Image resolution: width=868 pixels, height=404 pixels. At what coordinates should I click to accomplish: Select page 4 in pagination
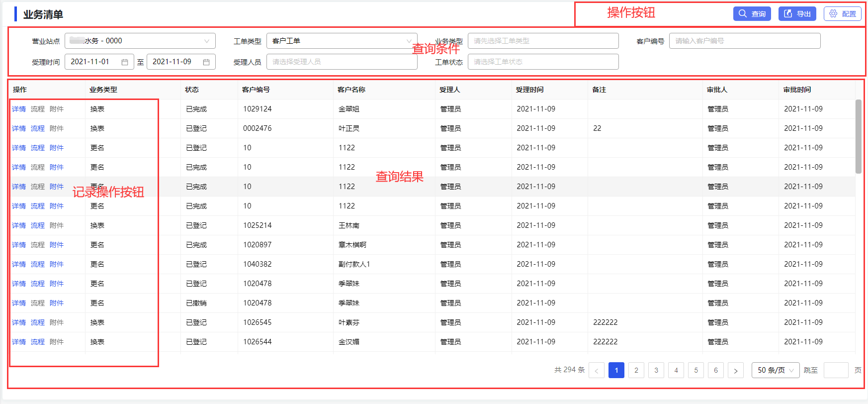(676, 370)
